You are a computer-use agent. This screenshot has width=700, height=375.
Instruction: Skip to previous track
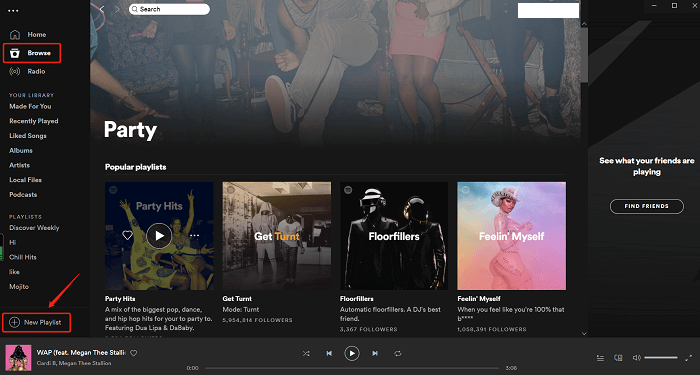(x=329, y=354)
